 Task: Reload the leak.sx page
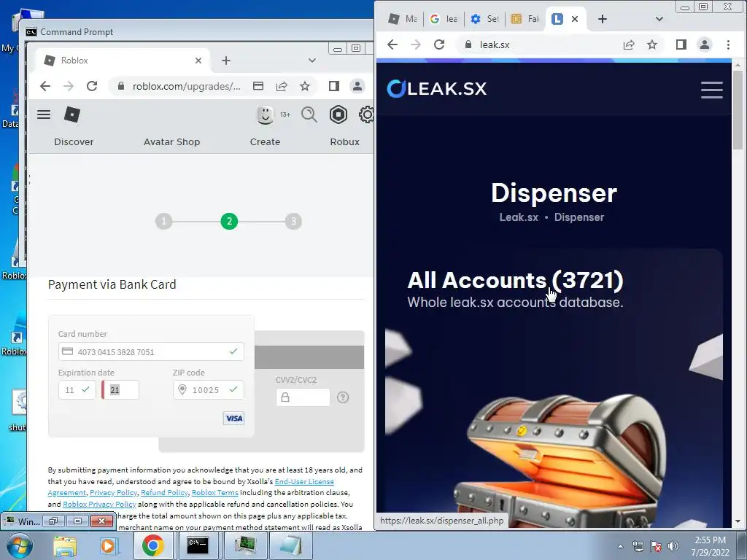[439, 44]
